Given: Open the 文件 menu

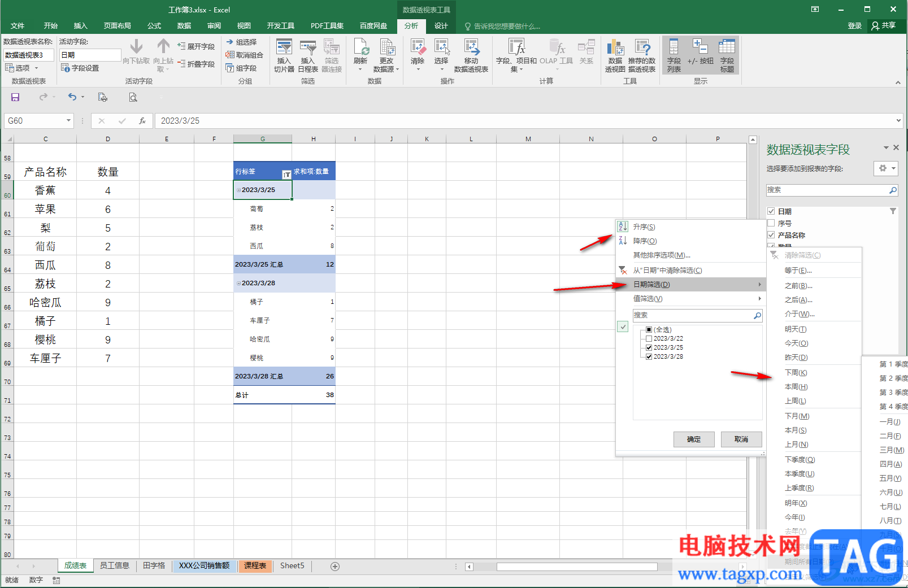Looking at the screenshot, I should click(18, 26).
